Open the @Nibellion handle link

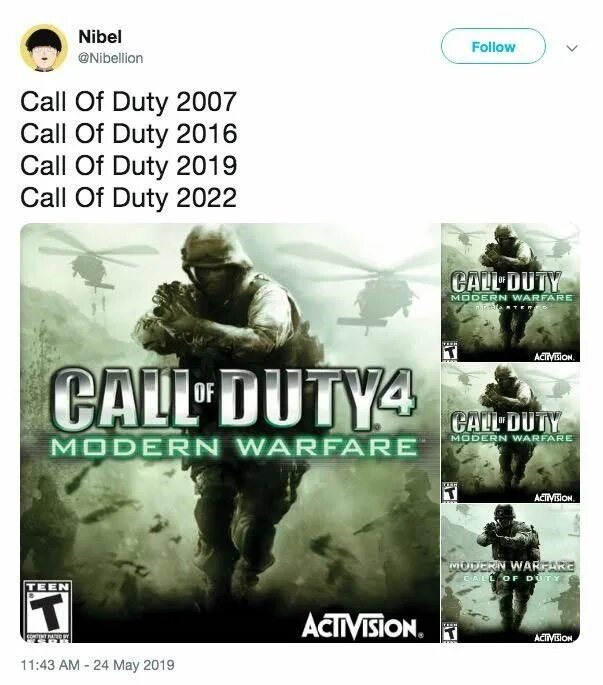click(111, 58)
